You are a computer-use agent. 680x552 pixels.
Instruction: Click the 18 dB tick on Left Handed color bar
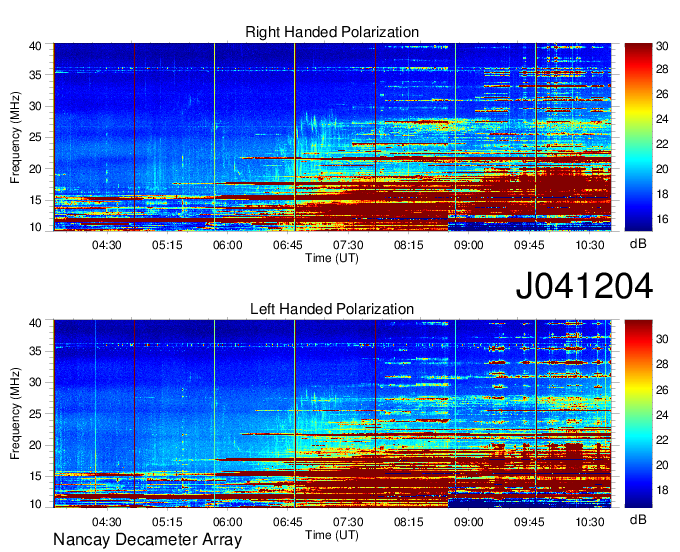662,490
